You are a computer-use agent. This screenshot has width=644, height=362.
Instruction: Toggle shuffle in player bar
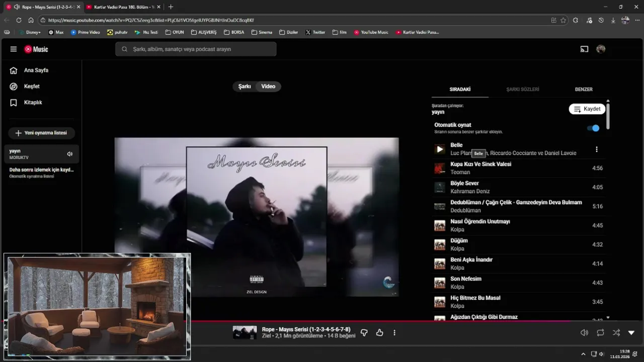tap(616, 332)
